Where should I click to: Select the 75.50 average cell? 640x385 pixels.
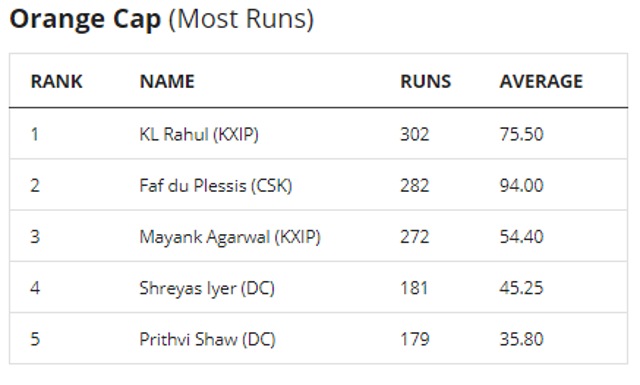coord(522,134)
